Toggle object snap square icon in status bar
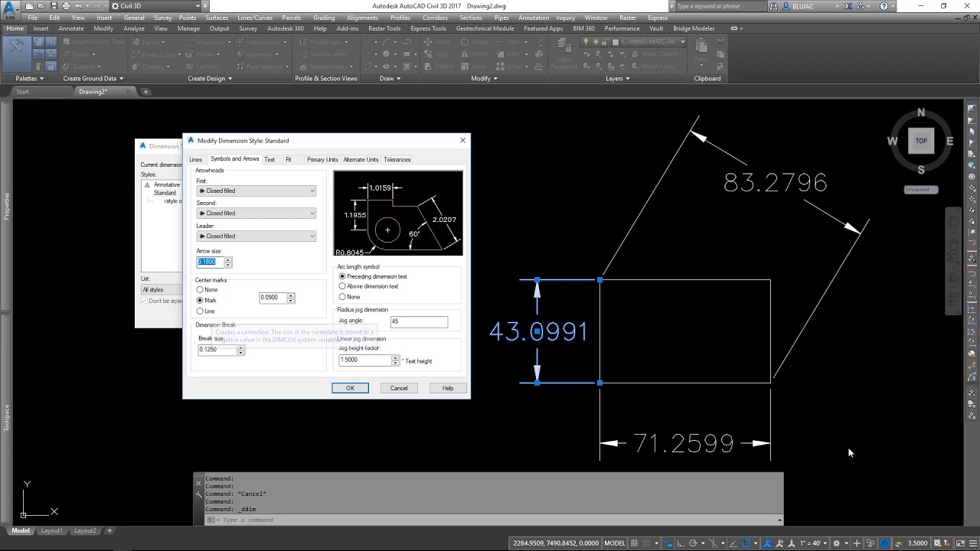The height and width of the screenshot is (551, 980). (746, 543)
